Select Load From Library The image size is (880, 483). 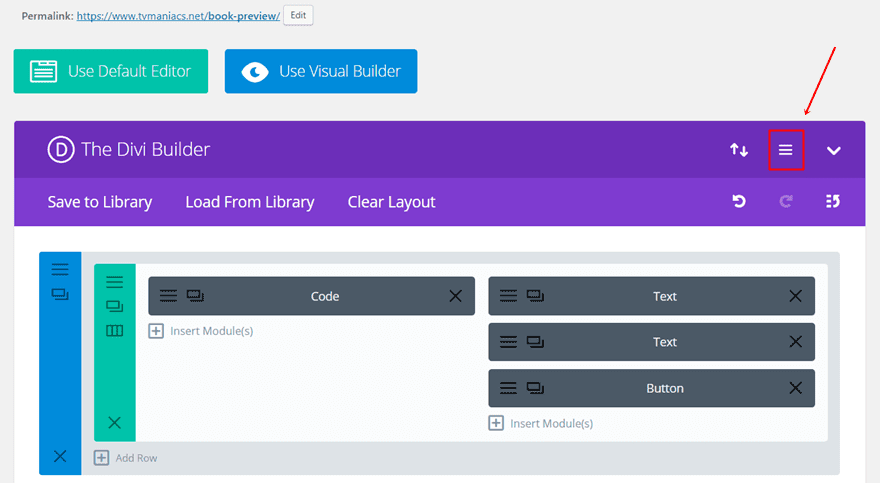(250, 202)
